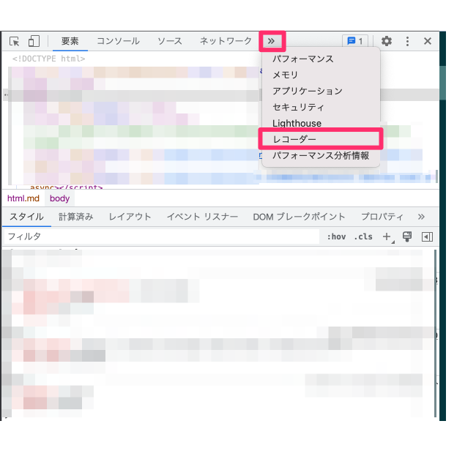Open the DOM ブレークポイント sub-tab
The height and width of the screenshot is (451, 476).
tap(299, 217)
